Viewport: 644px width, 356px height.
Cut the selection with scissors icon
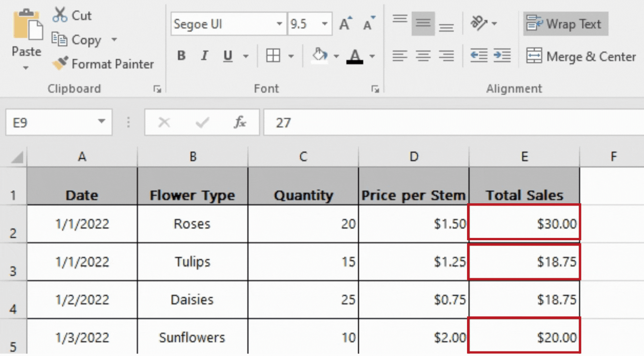60,15
